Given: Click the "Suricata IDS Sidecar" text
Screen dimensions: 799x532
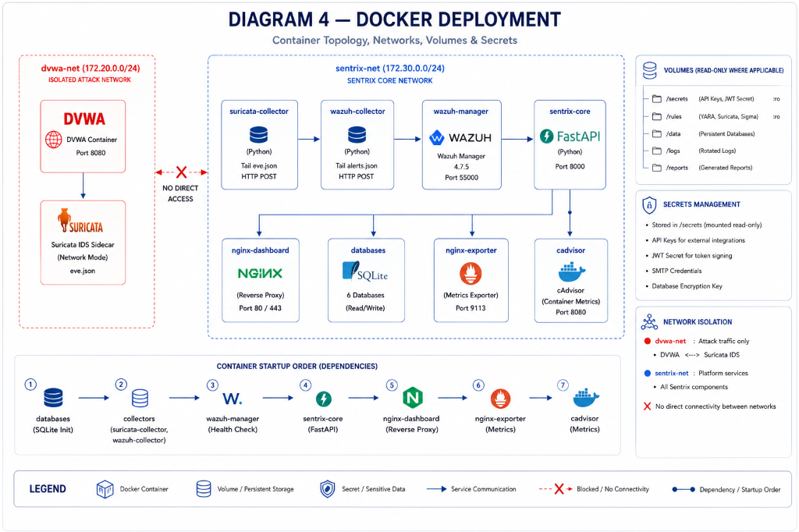Looking at the screenshot, I should coord(83,245).
